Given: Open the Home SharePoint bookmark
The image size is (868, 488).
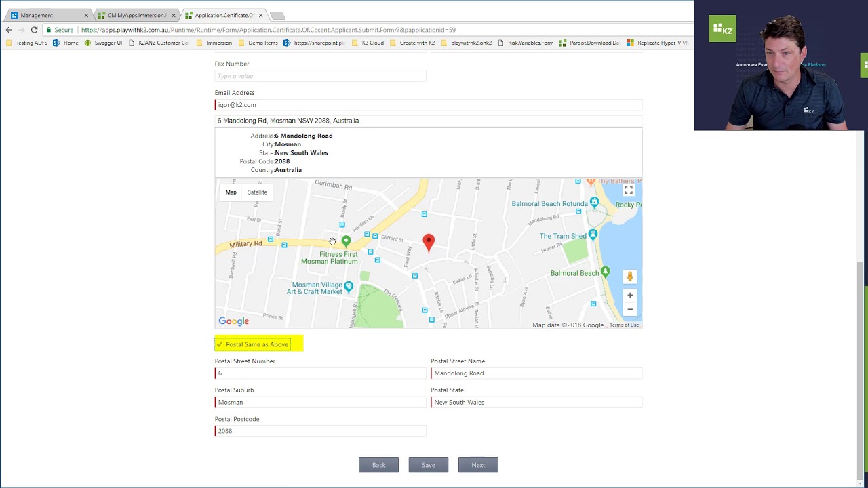Looking at the screenshot, I should pos(66,43).
